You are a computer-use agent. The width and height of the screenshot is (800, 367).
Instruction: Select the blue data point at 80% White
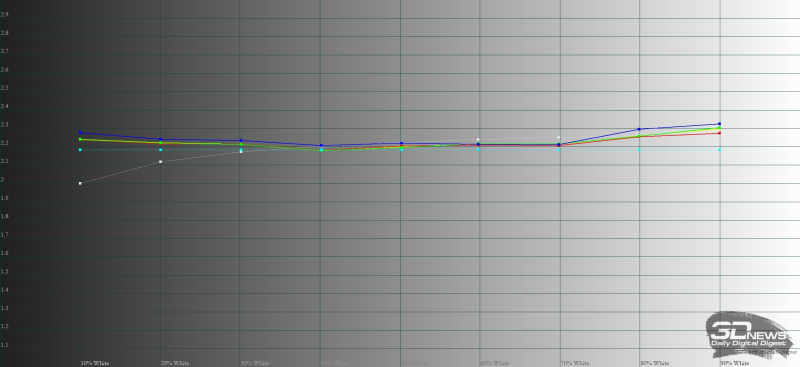click(639, 129)
